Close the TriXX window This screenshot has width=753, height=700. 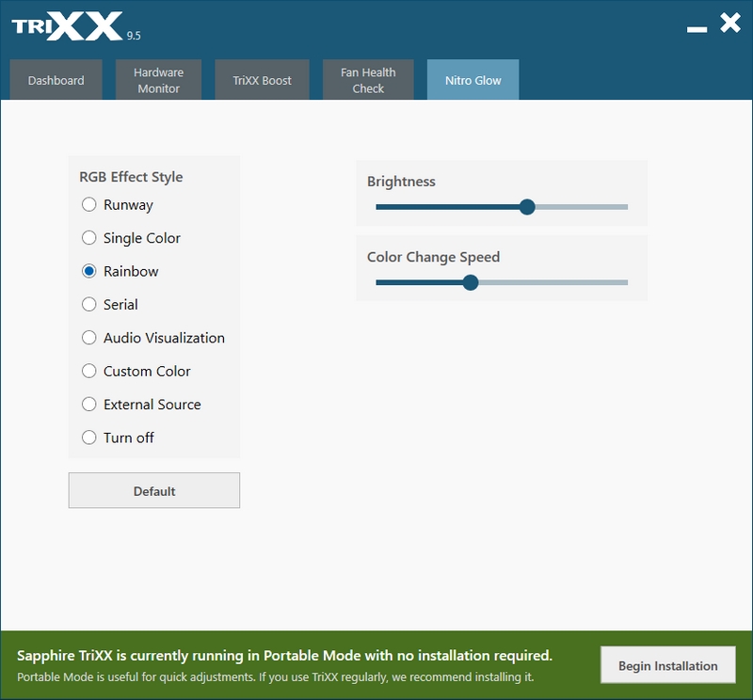tap(730, 23)
